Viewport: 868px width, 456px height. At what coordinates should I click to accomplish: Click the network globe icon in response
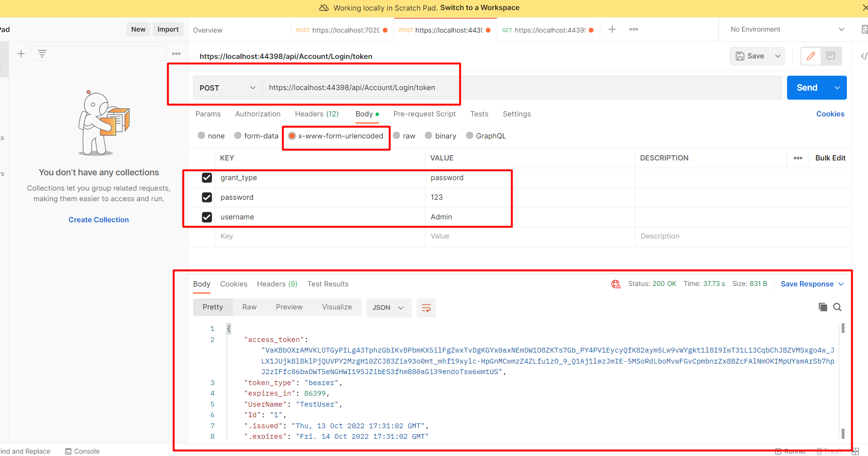(x=616, y=284)
